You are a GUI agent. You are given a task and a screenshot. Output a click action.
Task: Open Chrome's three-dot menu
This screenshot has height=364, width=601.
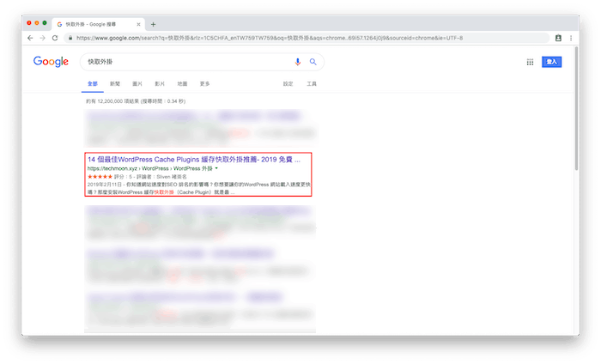point(571,38)
